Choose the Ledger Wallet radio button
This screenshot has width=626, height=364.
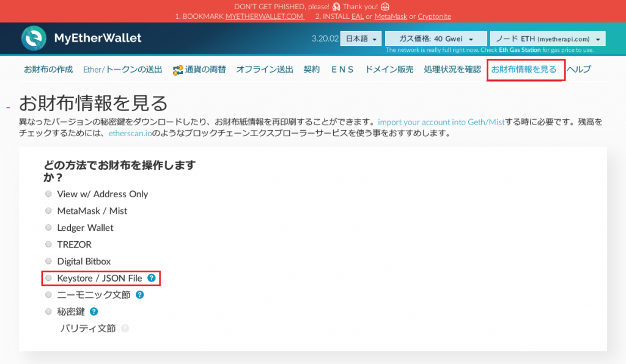[x=48, y=227]
